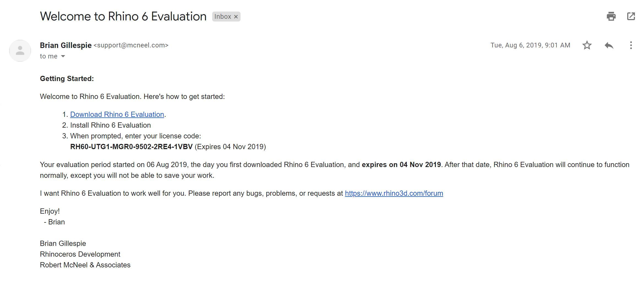Open the Download Rhino 6 Evaluation link
Viewport: 644px width, 290px height.
117,114
